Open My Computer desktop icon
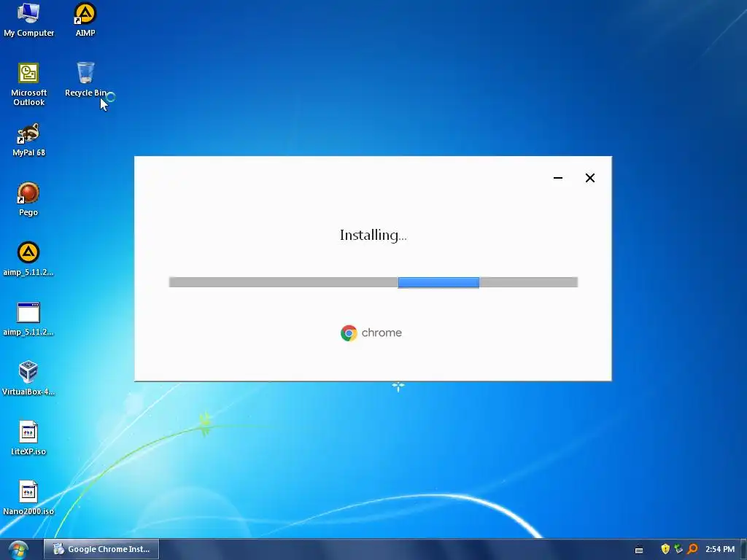Image resolution: width=747 pixels, height=560 pixels. coord(28,20)
